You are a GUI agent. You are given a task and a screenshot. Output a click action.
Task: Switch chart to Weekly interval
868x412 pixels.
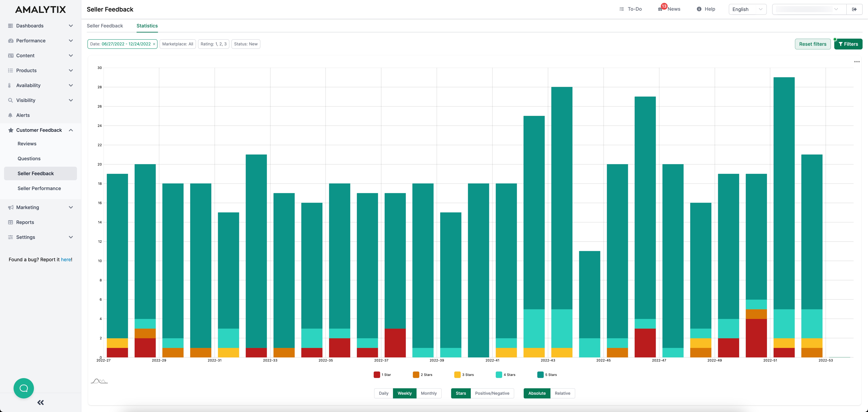tap(405, 393)
